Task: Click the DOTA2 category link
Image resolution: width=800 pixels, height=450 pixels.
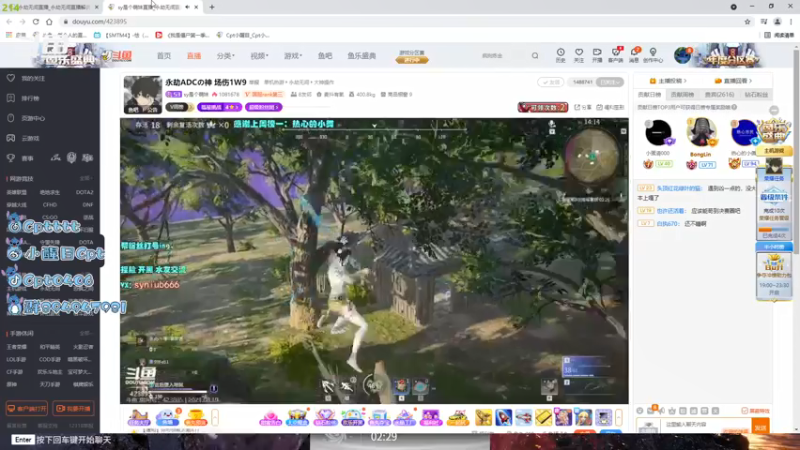Action: click(x=85, y=192)
